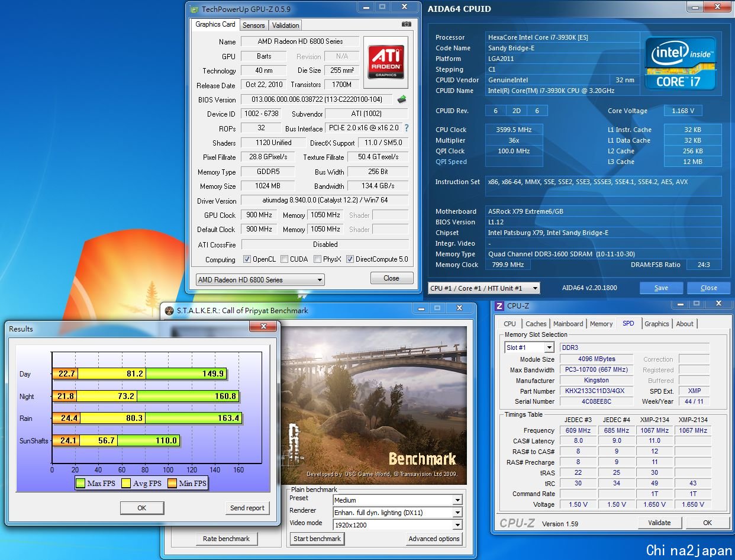The image size is (735, 560).
Task: Click the Close button in AIDA64 CPUID
Action: pyautogui.click(x=708, y=288)
